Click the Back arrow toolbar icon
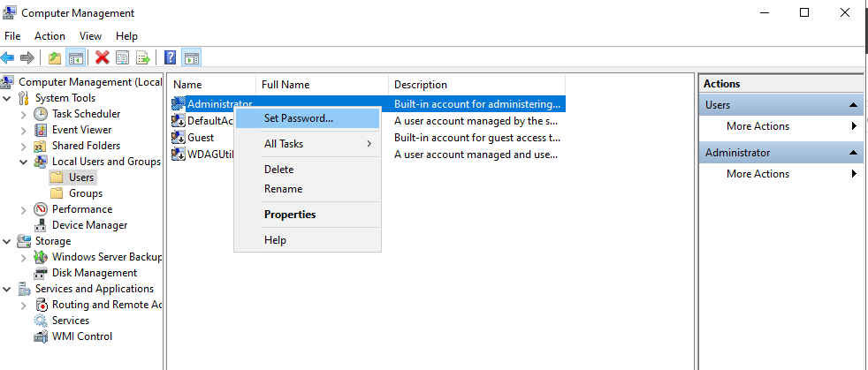This screenshot has width=868, height=370. pyautogui.click(x=7, y=57)
